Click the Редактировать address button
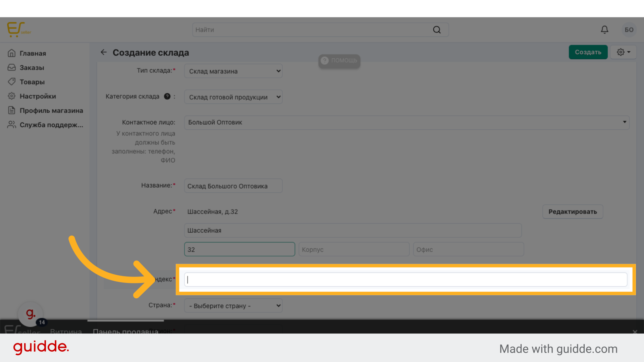 click(572, 212)
